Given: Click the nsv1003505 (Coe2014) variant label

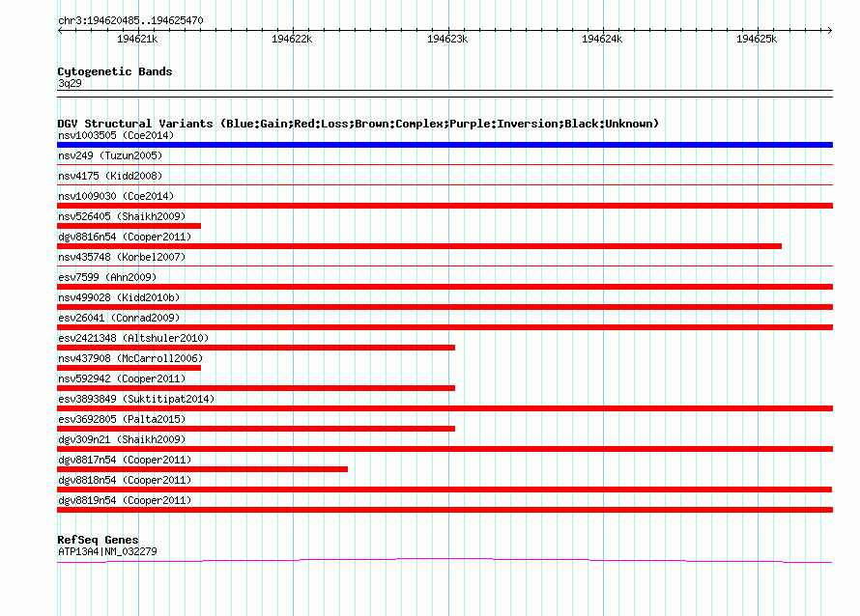Looking at the screenshot, I should tap(116, 135).
